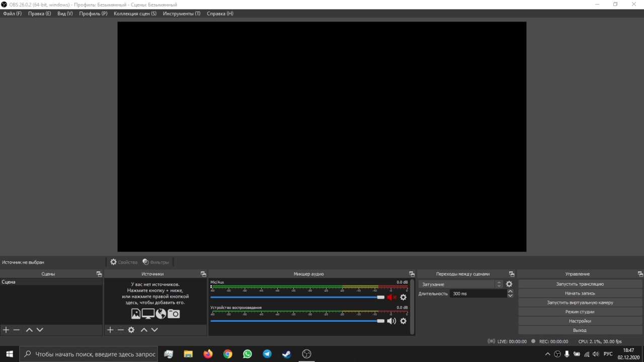644x362 pixels.
Task: Click Начать запись button
Action: (580, 293)
